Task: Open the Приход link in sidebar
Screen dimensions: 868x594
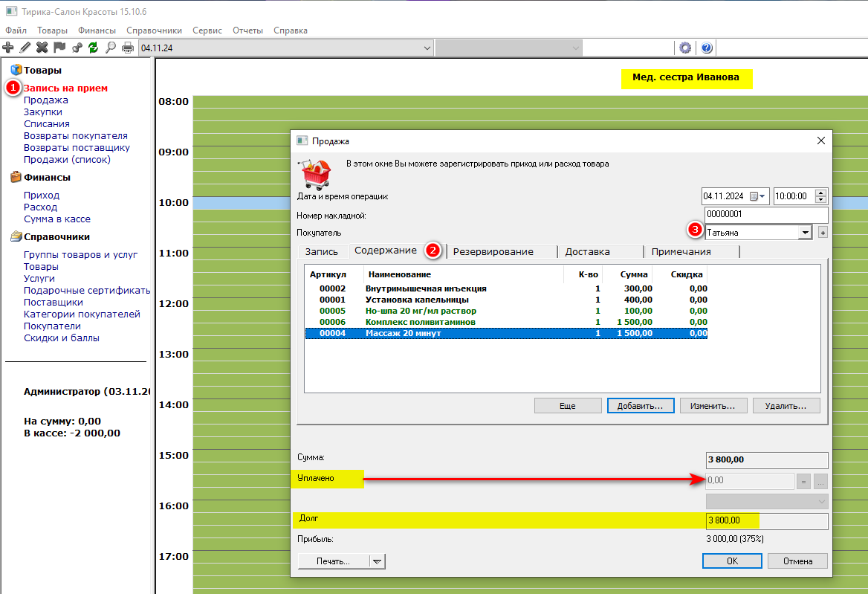Action: coord(42,196)
